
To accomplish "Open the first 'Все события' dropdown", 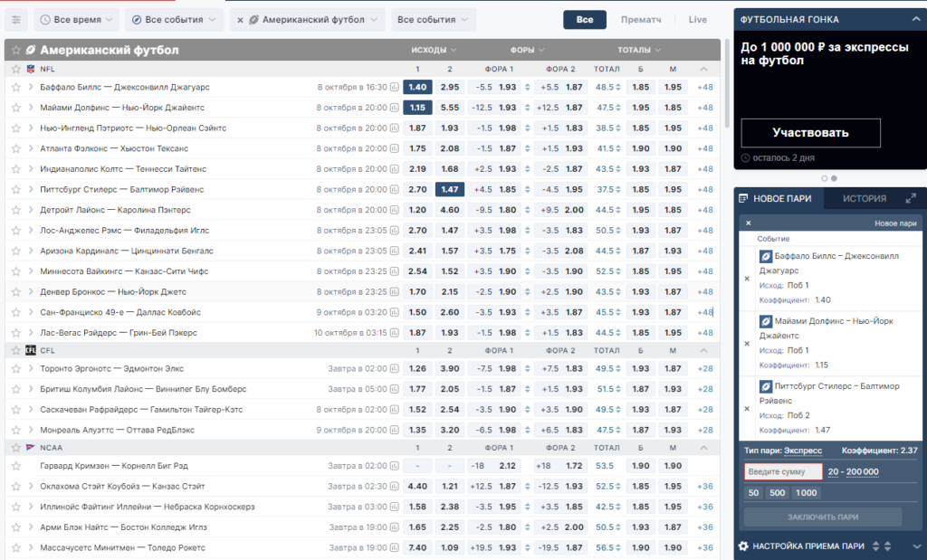I will click(x=175, y=20).
